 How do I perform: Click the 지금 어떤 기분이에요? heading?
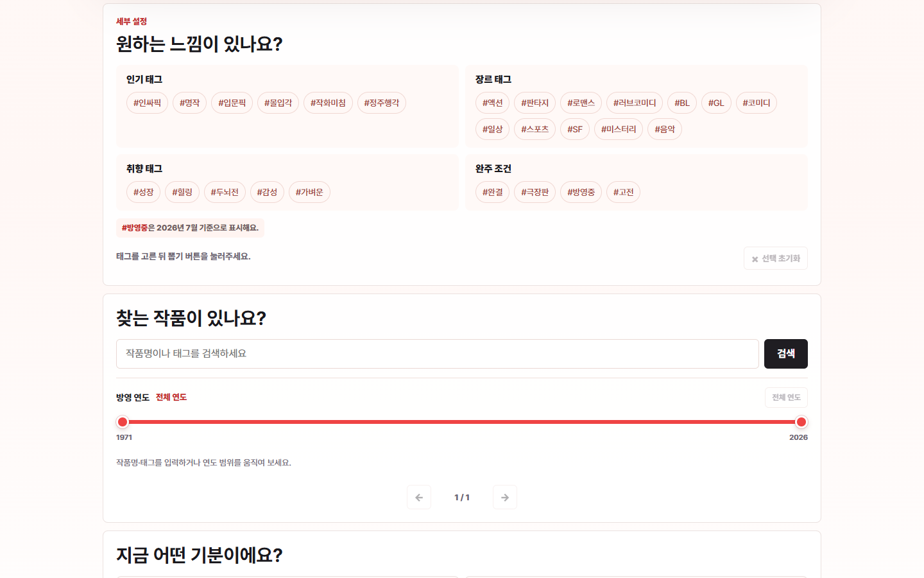point(199,556)
